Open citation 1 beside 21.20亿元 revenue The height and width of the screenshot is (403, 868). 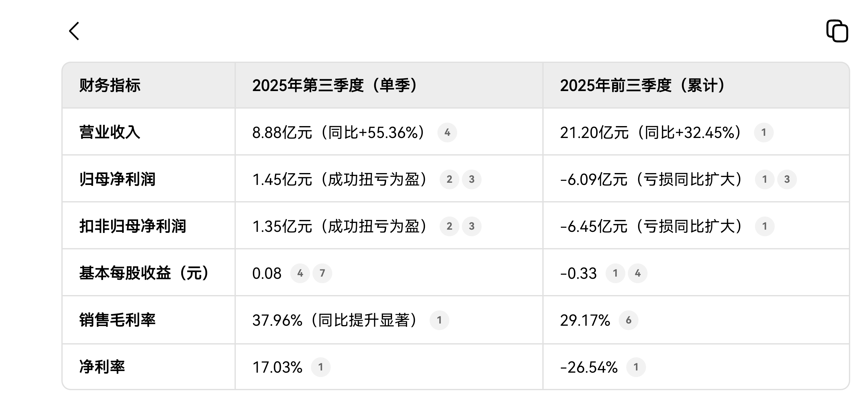(763, 133)
